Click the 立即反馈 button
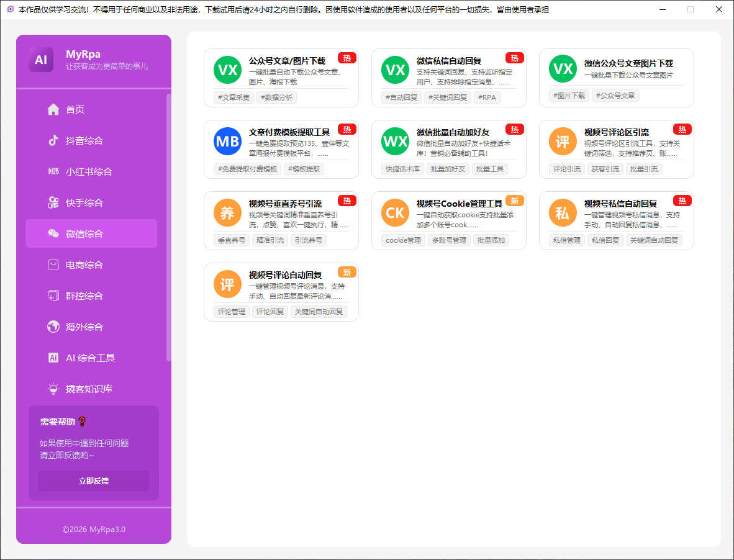The width and height of the screenshot is (734, 560). click(x=94, y=481)
